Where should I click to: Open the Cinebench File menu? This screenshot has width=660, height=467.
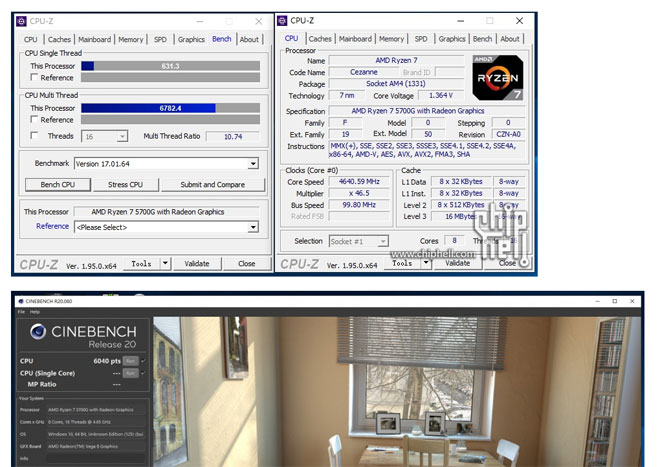coord(21,312)
